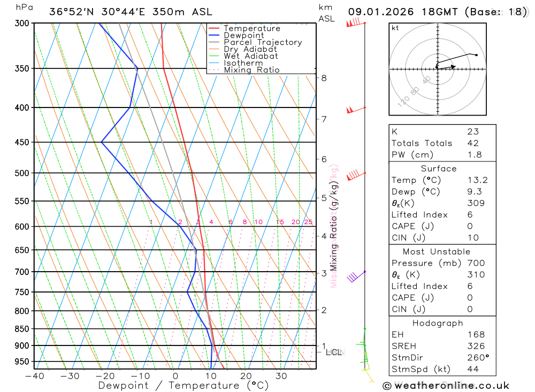Click the LCL level marker
Viewport: 535px width, 392px height.
pos(333,352)
